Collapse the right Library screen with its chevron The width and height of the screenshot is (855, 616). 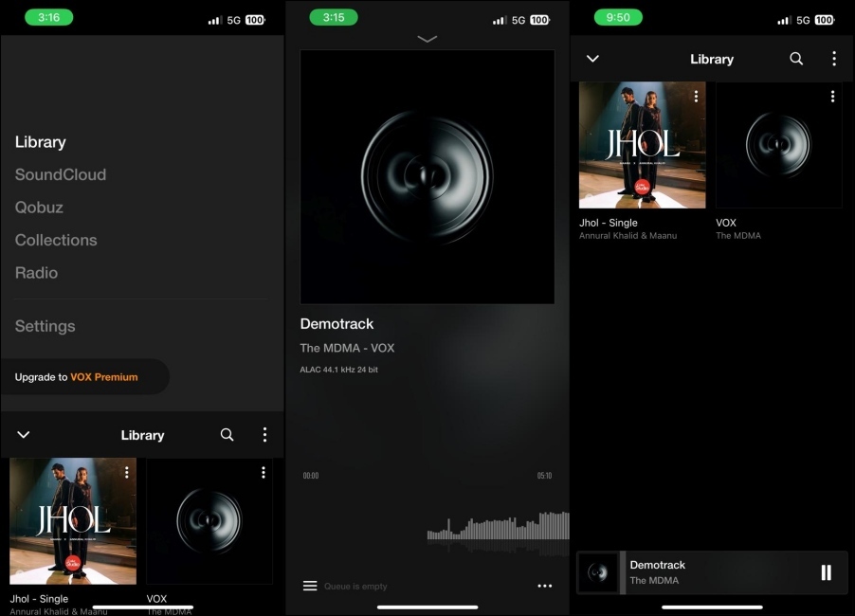[592, 59]
